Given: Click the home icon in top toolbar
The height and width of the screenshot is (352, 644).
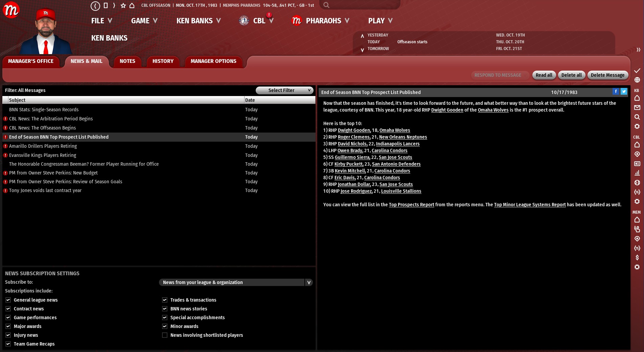Looking at the screenshot, I should [132, 5].
